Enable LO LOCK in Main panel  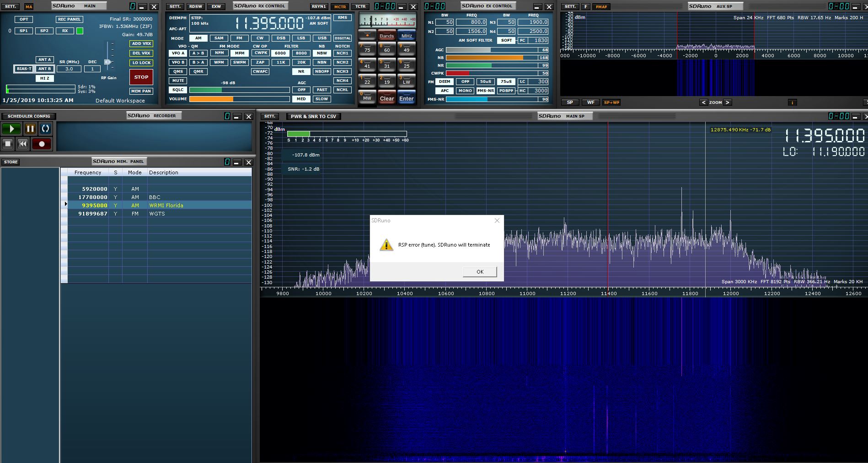pos(141,63)
